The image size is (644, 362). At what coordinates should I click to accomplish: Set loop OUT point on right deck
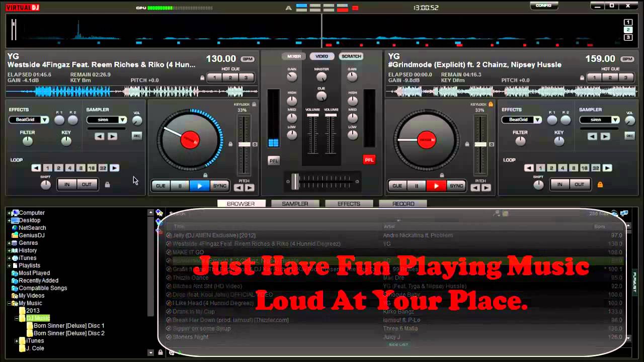580,185
